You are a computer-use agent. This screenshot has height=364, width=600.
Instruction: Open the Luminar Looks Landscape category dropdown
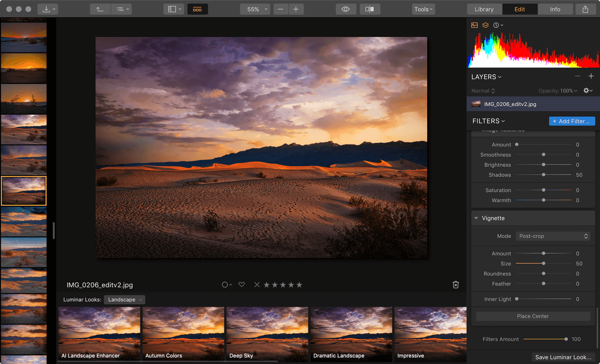tap(124, 300)
